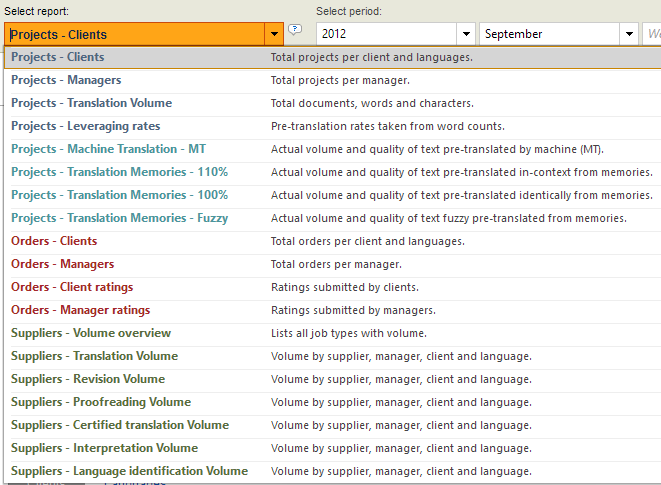This screenshot has height=485, width=661.
Task: Open the year 2012 dropdown
Action: pos(466,34)
